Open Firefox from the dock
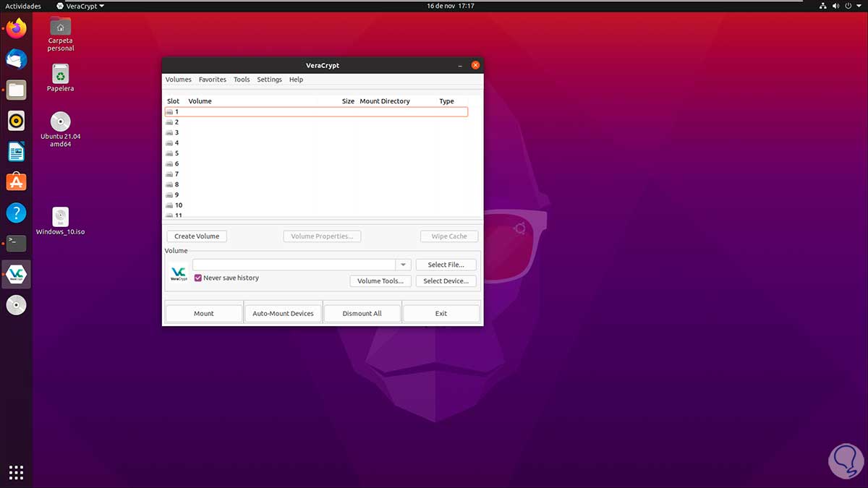The height and width of the screenshot is (488, 868). click(16, 28)
